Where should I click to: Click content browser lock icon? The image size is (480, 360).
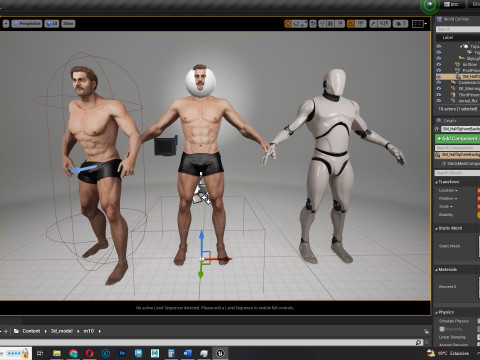tap(426, 331)
